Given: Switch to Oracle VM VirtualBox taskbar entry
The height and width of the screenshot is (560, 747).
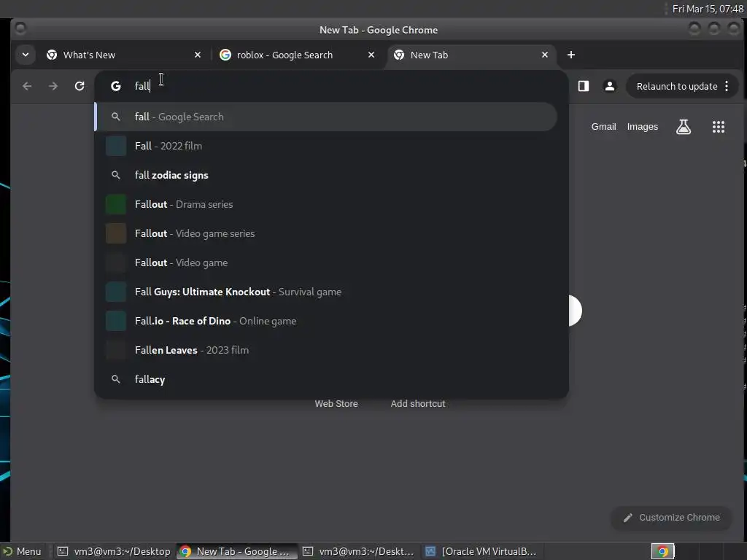Looking at the screenshot, I should (481, 551).
